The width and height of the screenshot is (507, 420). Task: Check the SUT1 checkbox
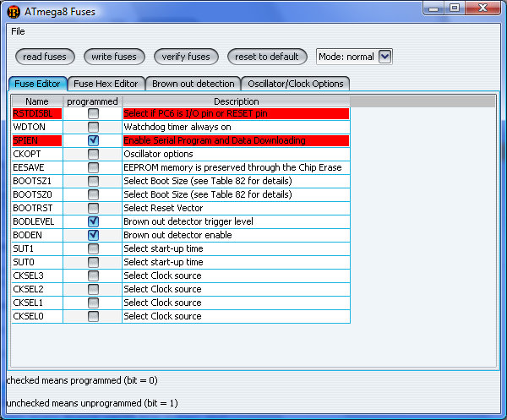93,248
